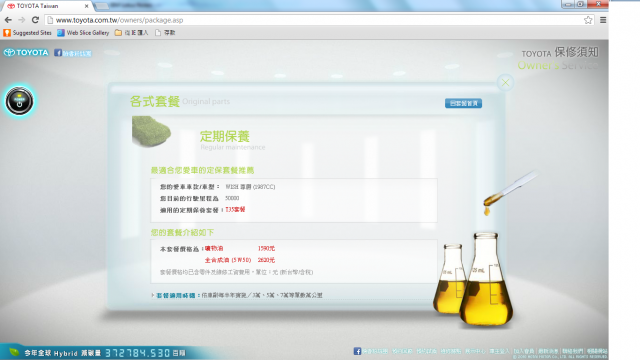The width and height of the screenshot is (640, 360).
Task: Open the 車主登入 footer link
Action: [499, 351]
